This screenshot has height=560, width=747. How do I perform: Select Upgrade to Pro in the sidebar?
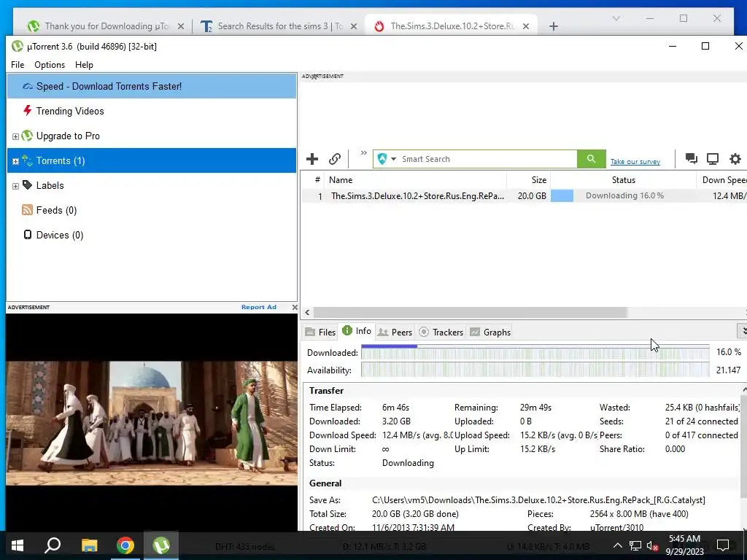152,136
